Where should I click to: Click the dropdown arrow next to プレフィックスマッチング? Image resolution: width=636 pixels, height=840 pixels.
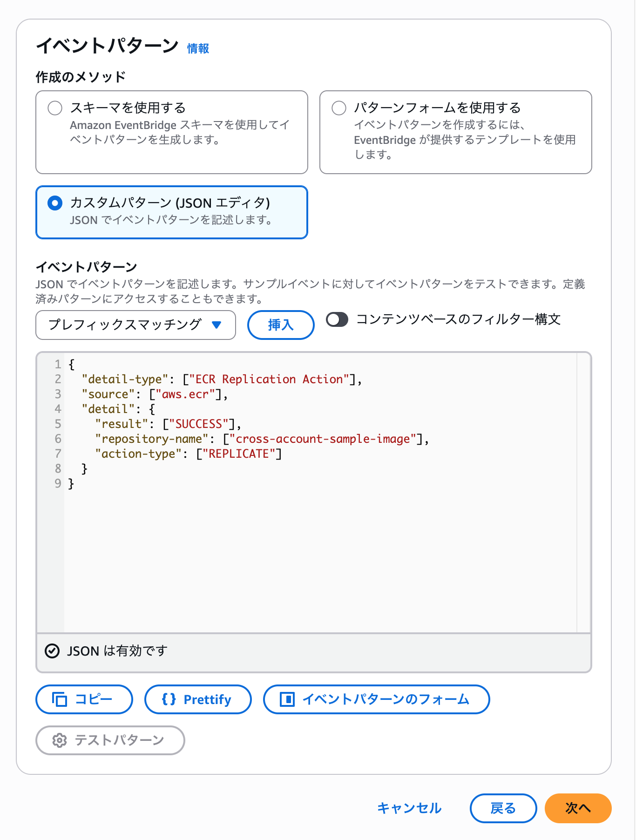coord(217,325)
